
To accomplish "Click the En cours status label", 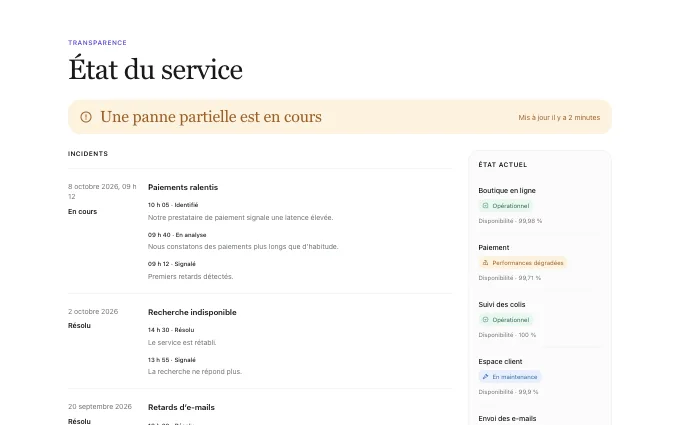I will click(x=82, y=212).
